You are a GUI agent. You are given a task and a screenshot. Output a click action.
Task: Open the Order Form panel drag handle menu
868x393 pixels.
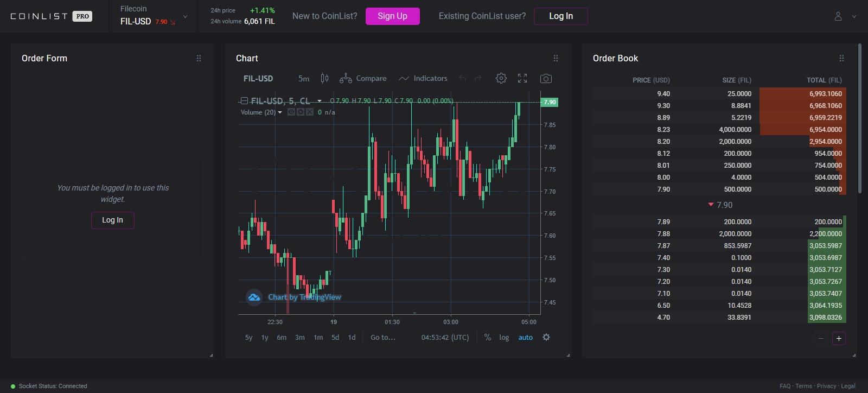199,58
